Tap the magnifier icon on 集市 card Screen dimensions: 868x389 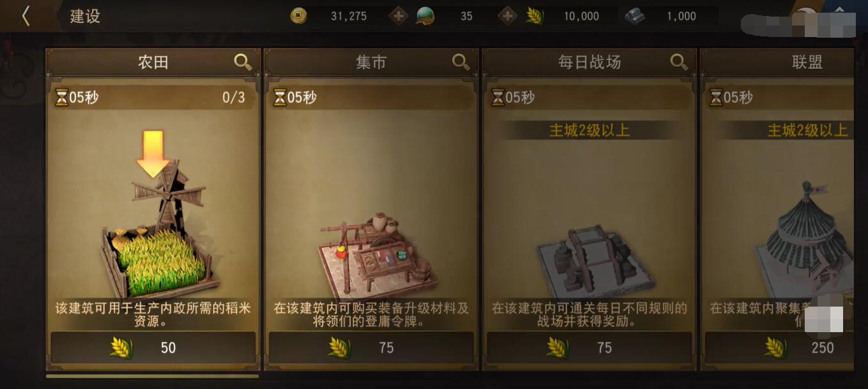[461, 62]
